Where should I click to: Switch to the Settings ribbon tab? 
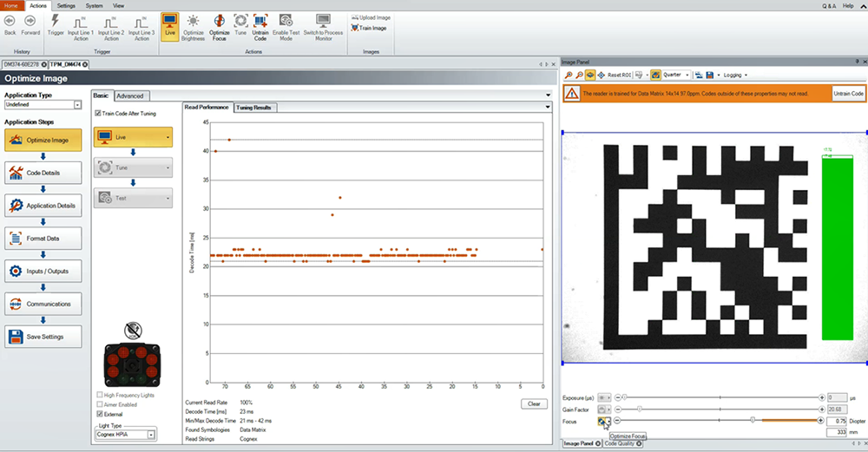(x=66, y=5)
